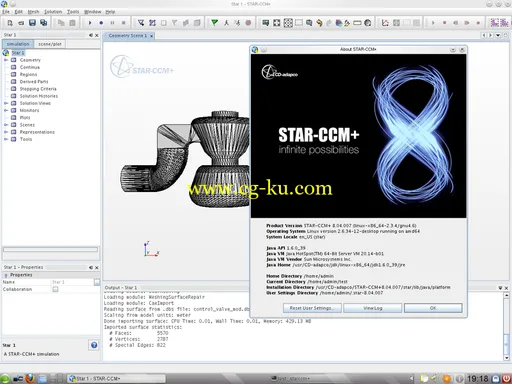Click the Paste clipboard toolbar icon
This screenshot has width=512, height=384.
pyautogui.click(x=72, y=23)
